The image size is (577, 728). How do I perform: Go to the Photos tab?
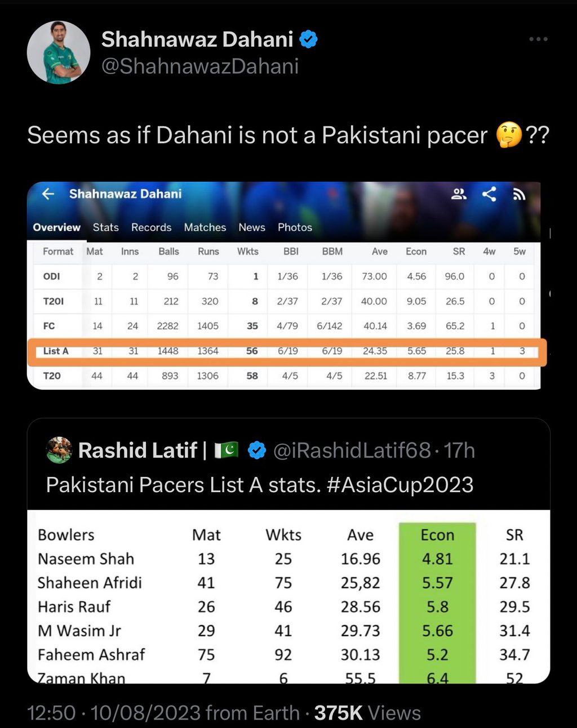coord(295,227)
